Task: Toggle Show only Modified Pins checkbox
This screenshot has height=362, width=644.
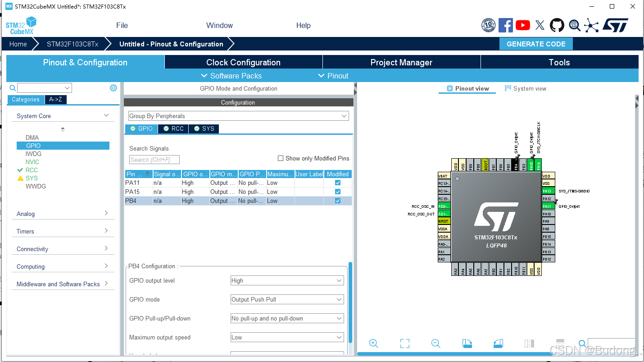Action: coord(281,158)
